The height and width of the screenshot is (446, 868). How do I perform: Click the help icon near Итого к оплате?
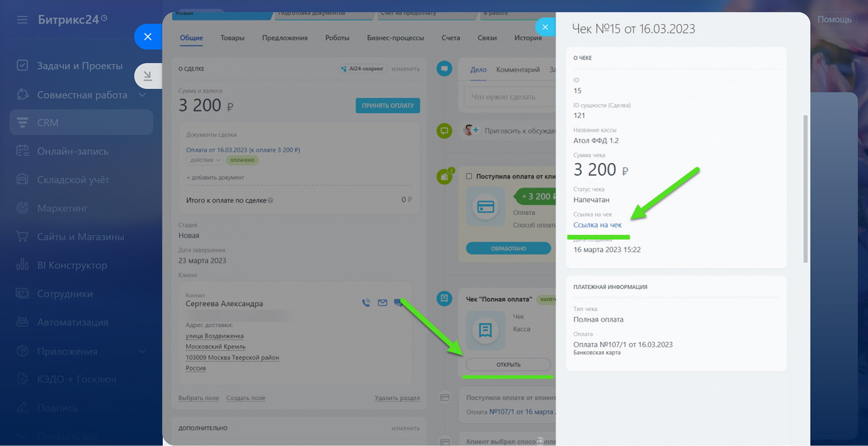tap(270, 200)
